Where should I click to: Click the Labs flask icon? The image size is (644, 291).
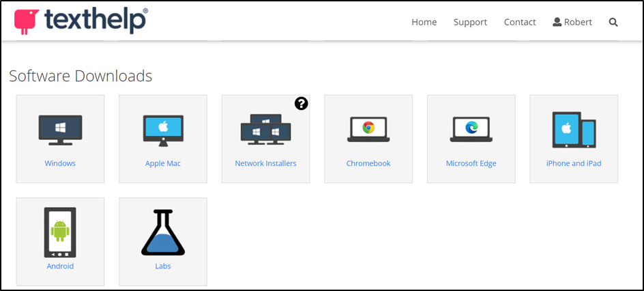(x=163, y=233)
